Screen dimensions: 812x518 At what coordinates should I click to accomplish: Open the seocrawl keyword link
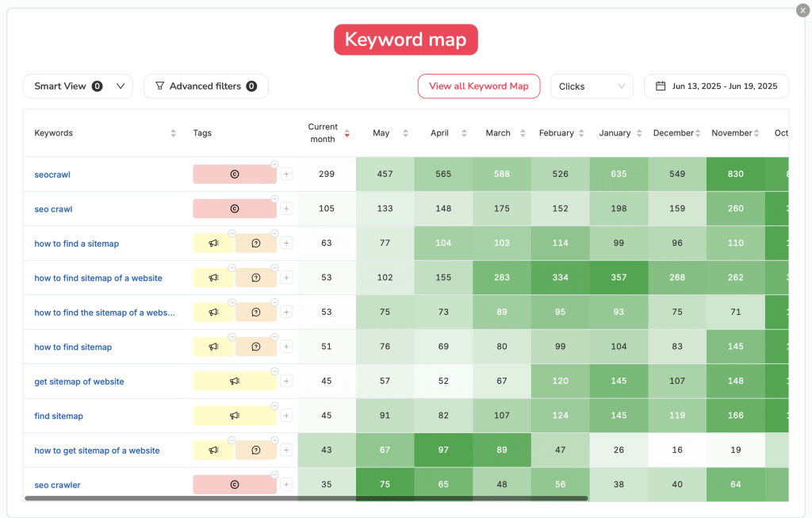pyautogui.click(x=52, y=174)
